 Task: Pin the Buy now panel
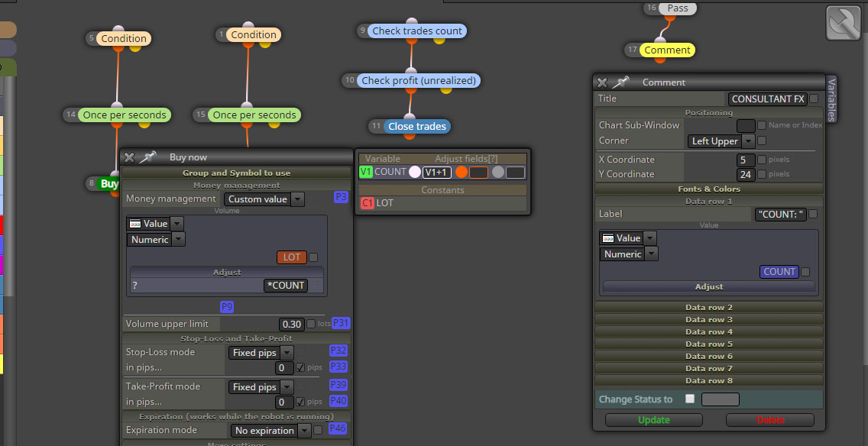click(147, 157)
